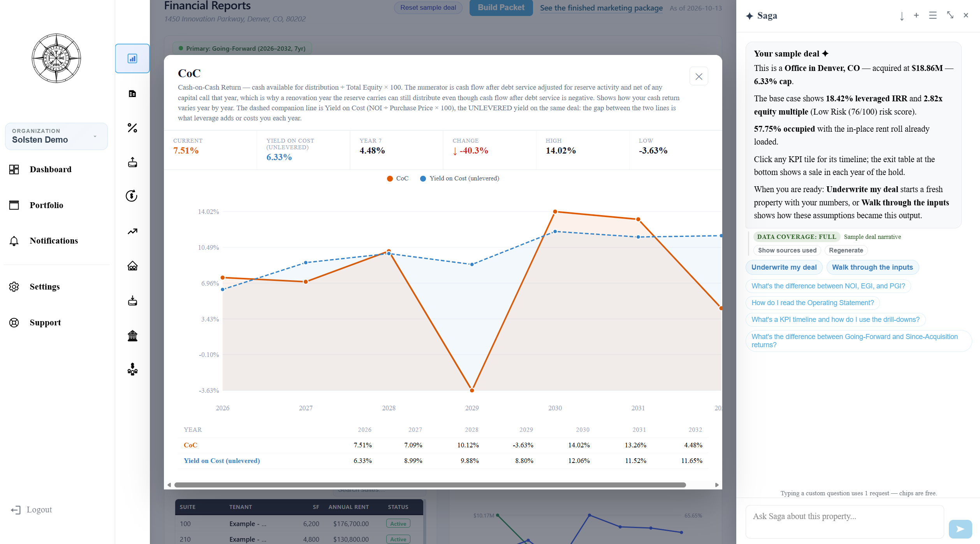Click the scrollbar right arrow
Viewport: 980px width, 544px height.
717,485
